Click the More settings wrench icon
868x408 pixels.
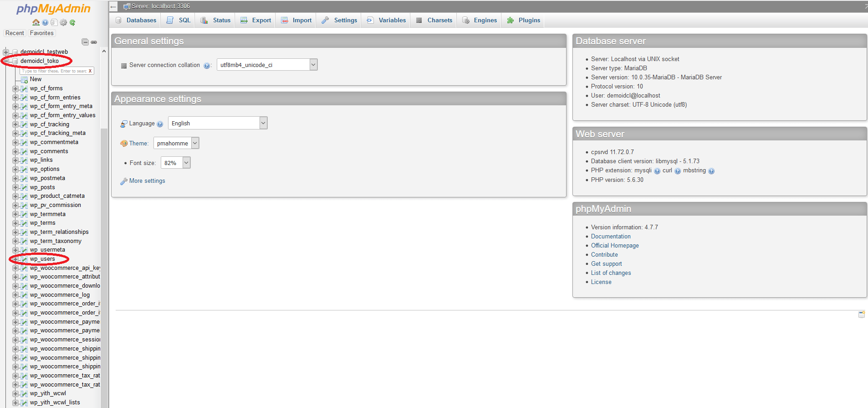pos(123,181)
